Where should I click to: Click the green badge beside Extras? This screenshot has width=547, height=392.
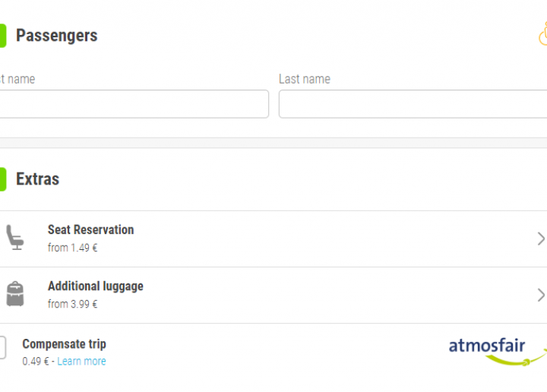pos(2,179)
